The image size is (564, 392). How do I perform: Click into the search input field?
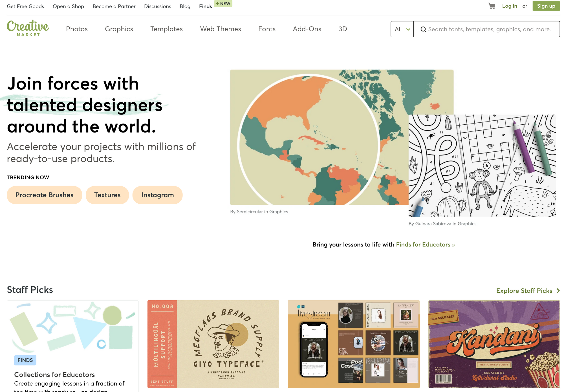pyautogui.click(x=489, y=29)
